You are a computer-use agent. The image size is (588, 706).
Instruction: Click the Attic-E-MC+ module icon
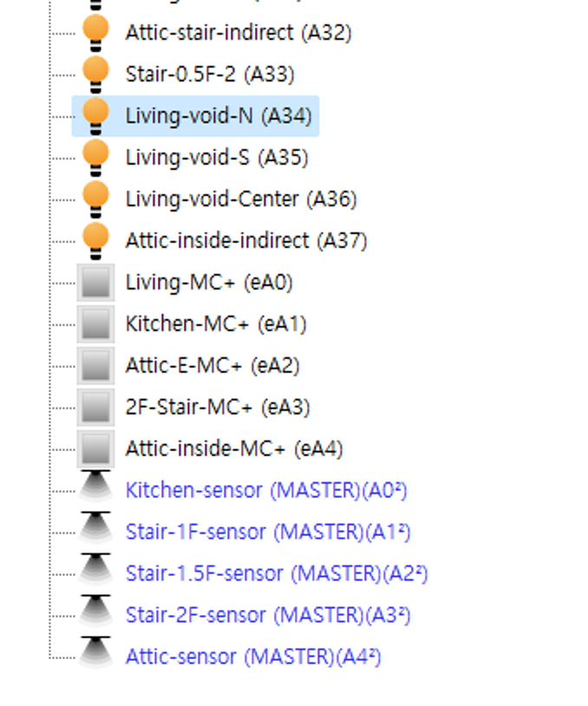95,366
